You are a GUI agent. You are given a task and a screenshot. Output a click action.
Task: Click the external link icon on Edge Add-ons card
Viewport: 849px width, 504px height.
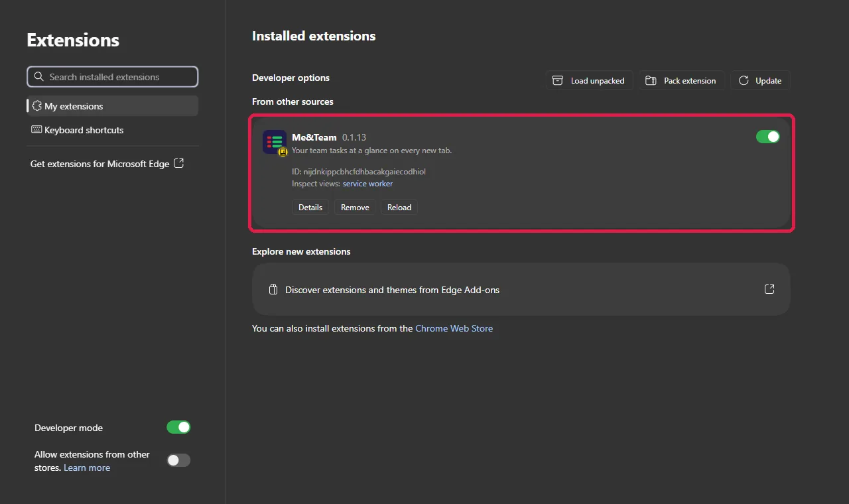[769, 289]
